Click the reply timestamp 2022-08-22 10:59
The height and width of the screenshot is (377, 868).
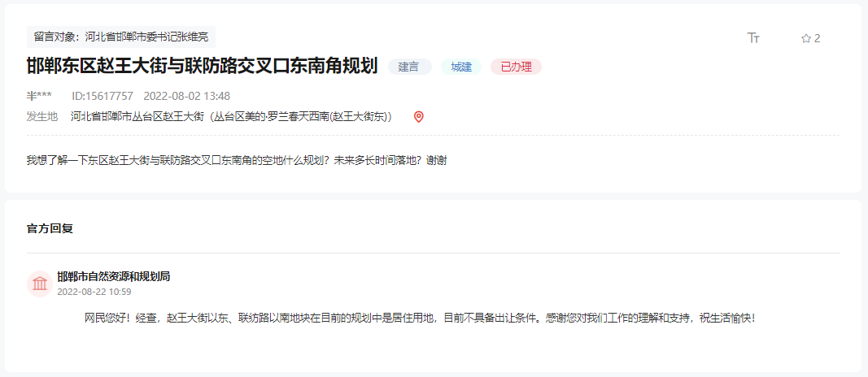pos(94,292)
